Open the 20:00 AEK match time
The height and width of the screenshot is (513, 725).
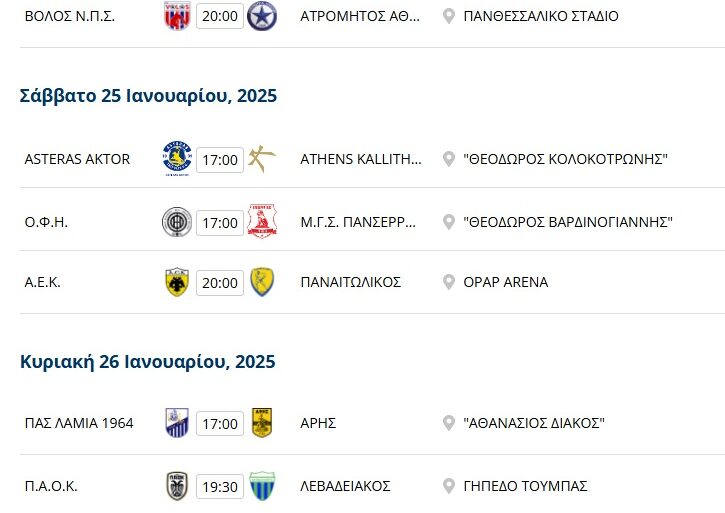click(219, 283)
